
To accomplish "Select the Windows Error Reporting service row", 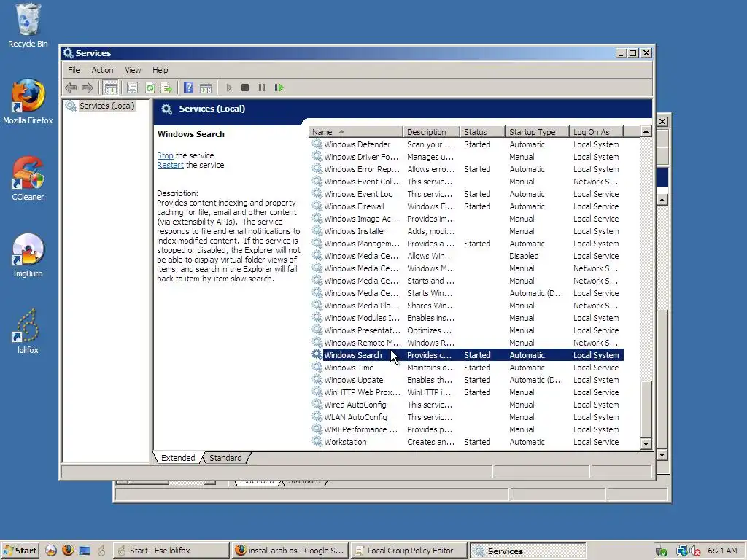I will pos(466,169).
